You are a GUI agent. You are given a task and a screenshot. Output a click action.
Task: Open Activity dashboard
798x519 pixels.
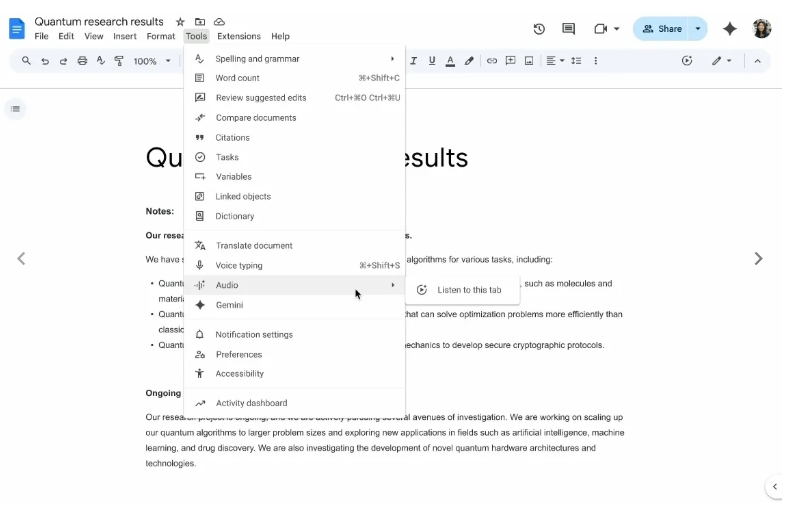[x=295, y=403]
